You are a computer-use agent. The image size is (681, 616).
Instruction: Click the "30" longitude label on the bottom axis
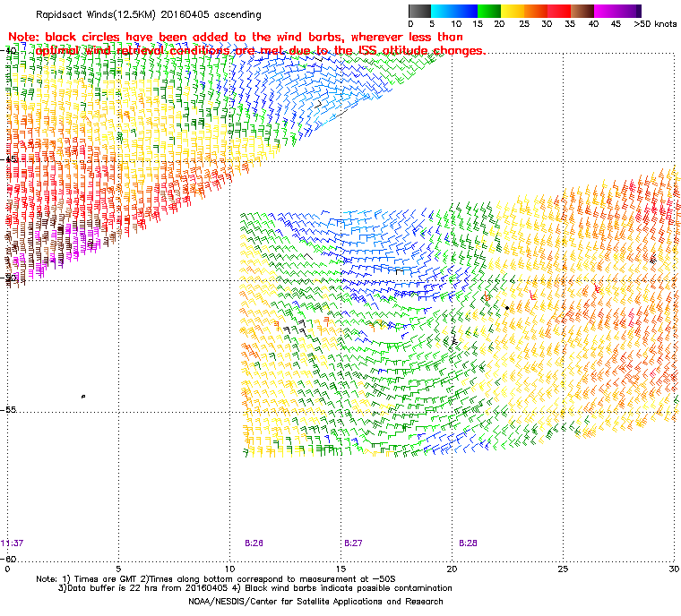674,569
